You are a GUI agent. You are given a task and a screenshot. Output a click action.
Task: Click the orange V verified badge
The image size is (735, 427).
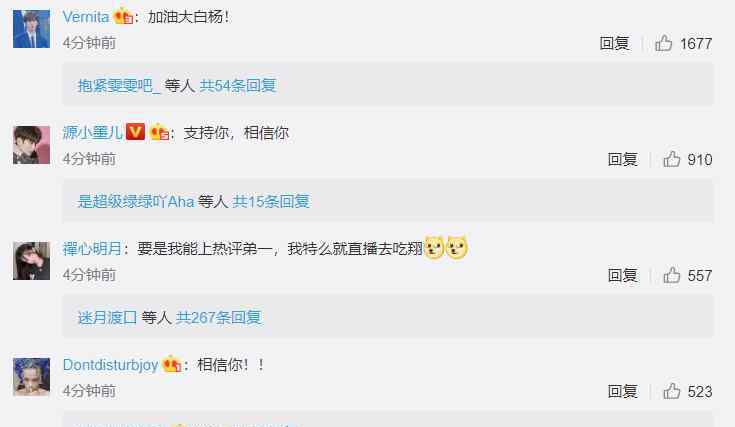click(135, 132)
